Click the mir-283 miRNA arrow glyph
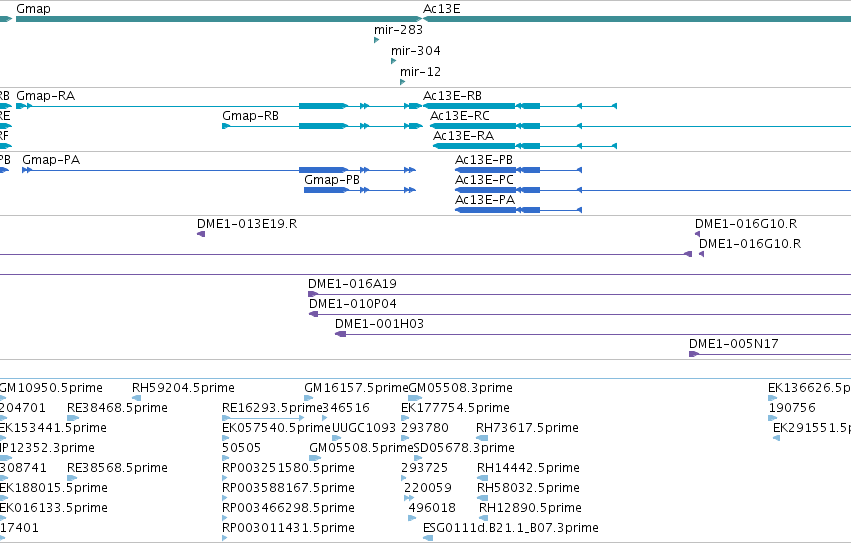Viewport: 851px width, 543px height. (377, 40)
